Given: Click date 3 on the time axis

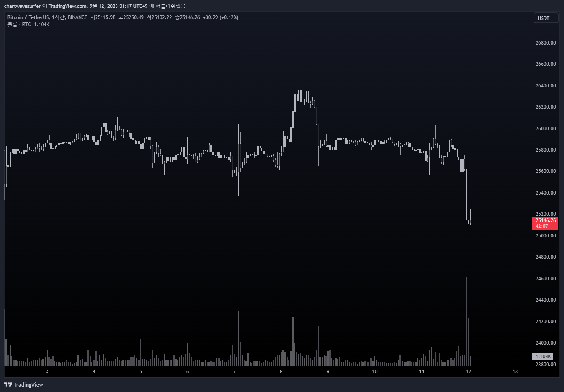Looking at the screenshot, I should click(x=47, y=372).
